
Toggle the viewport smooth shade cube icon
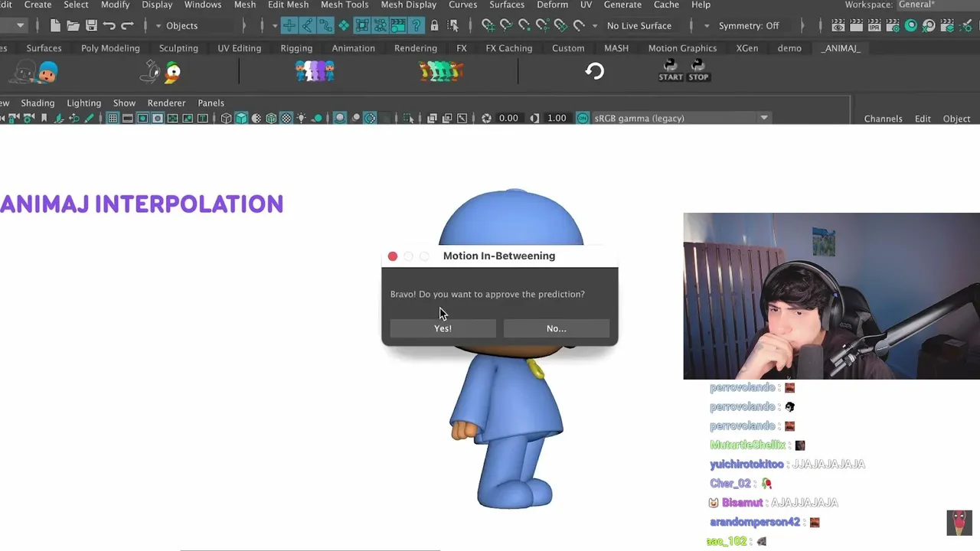click(x=241, y=118)
